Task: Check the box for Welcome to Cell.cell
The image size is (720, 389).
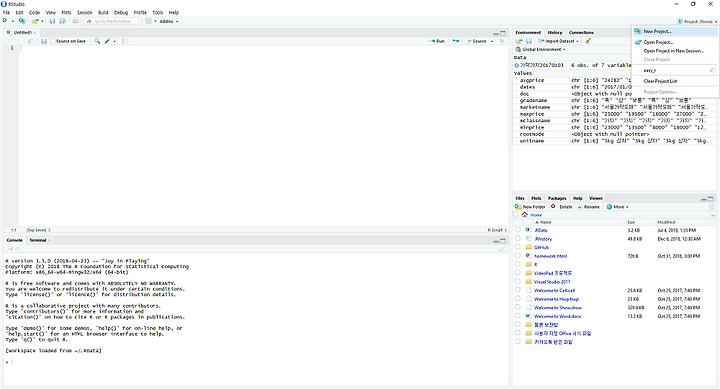Action: (518, 290)
